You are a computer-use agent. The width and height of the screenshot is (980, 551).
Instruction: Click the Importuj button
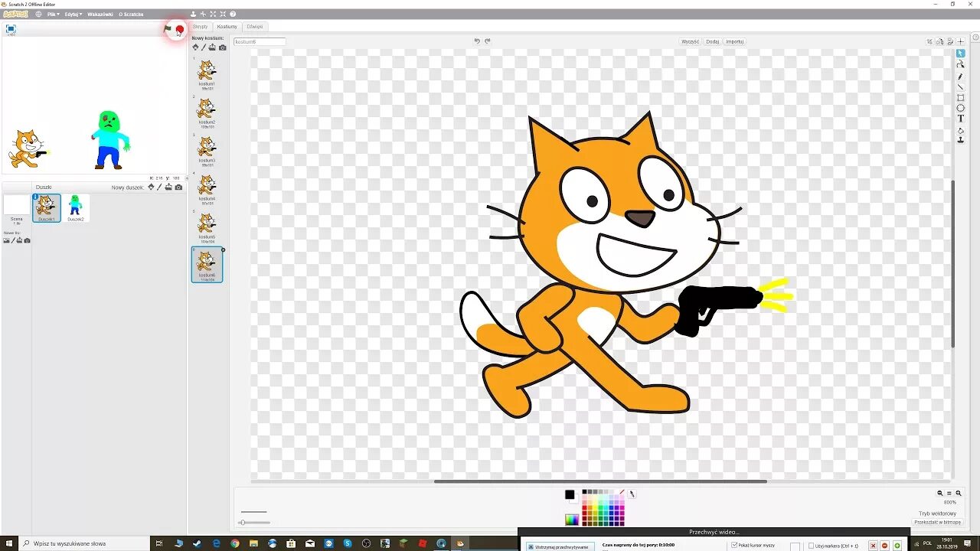click(x=734, y=41)
